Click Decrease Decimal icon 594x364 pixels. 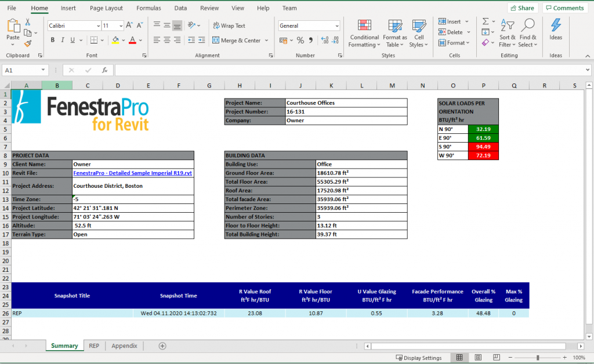(x=335, y=40)
